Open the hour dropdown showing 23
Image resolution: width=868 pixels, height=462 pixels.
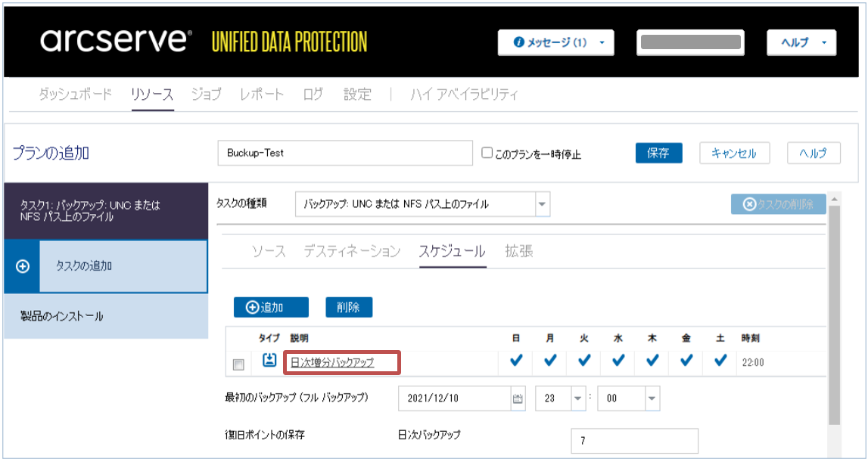coord(578,398)
